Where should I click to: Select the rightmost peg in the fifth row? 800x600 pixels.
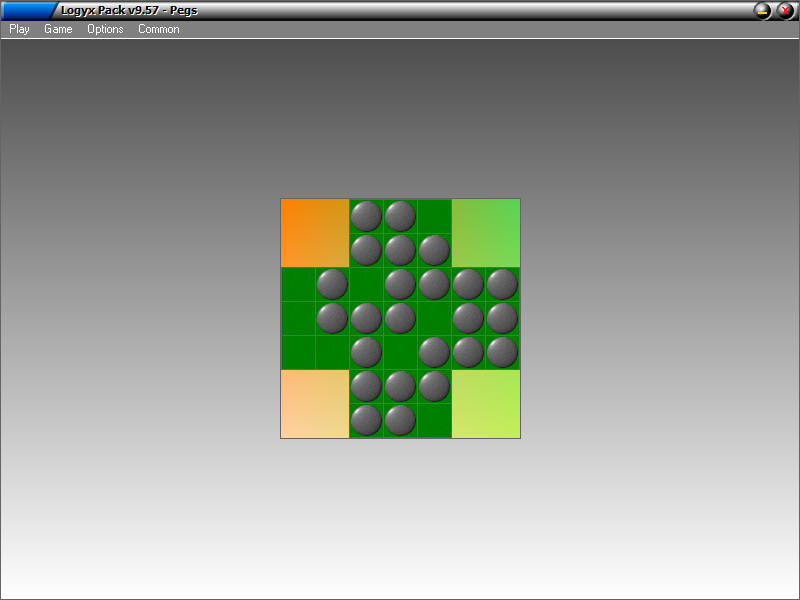(x=503, y=353)
